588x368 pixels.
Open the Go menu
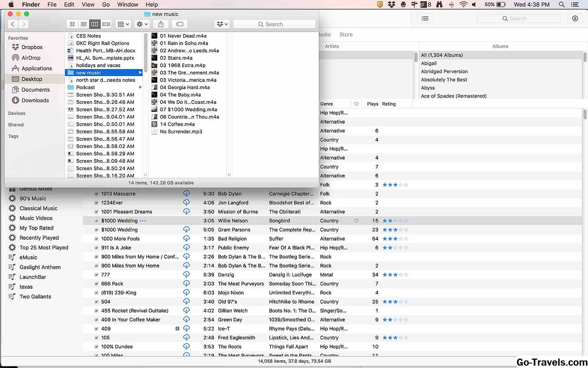pyautogui.click(x=106, y=5)
